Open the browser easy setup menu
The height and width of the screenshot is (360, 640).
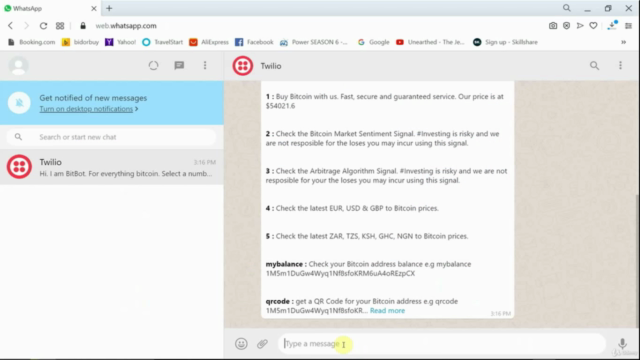(x=629, y=26)
